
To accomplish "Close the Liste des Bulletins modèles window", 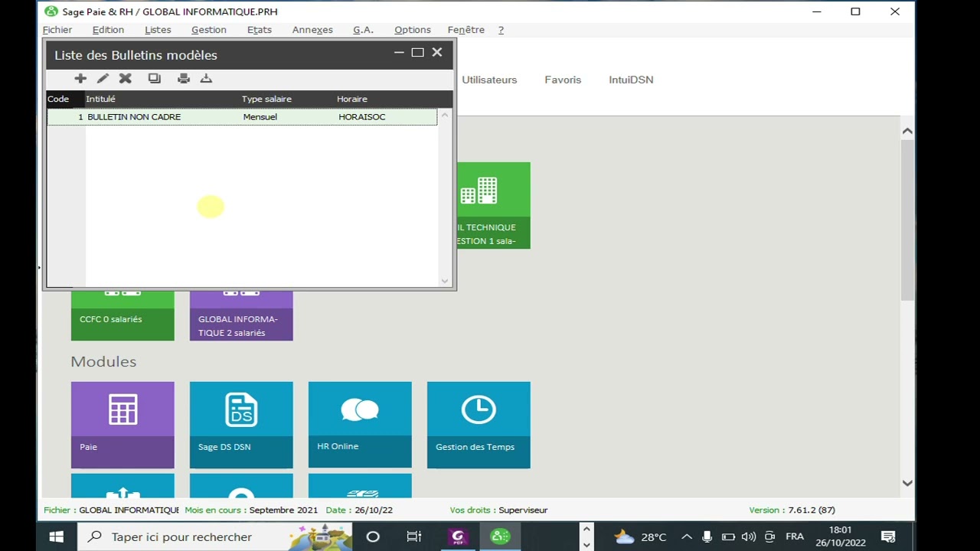I will (x=437, y=53).
